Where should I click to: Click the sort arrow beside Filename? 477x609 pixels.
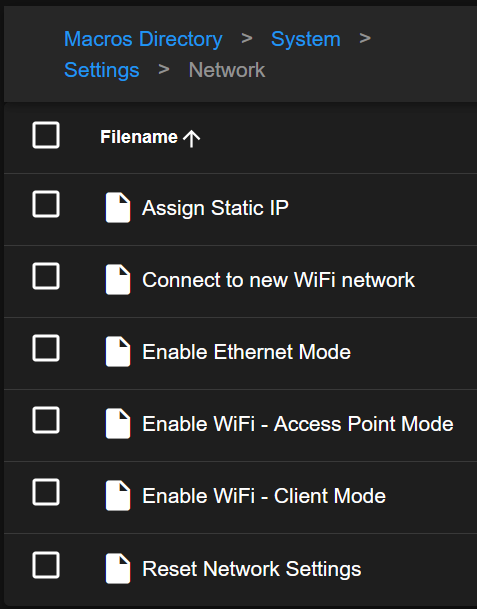(191, 138)
